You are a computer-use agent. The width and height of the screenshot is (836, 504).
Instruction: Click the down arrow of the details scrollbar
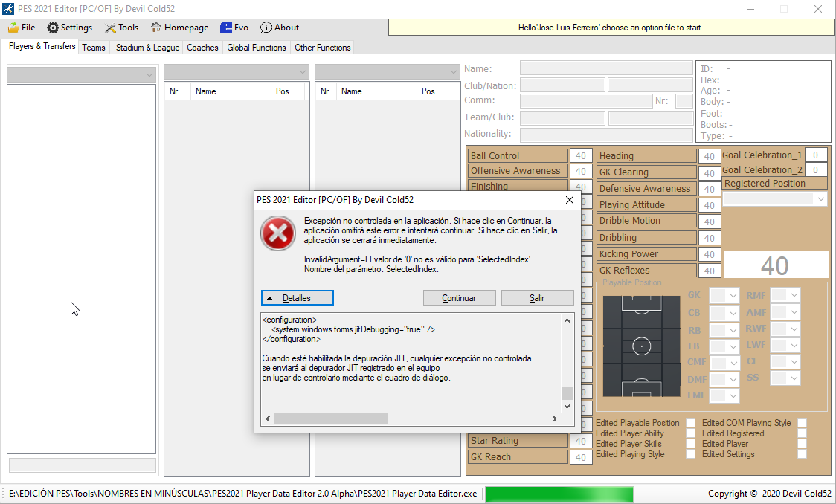coord(567,407)
